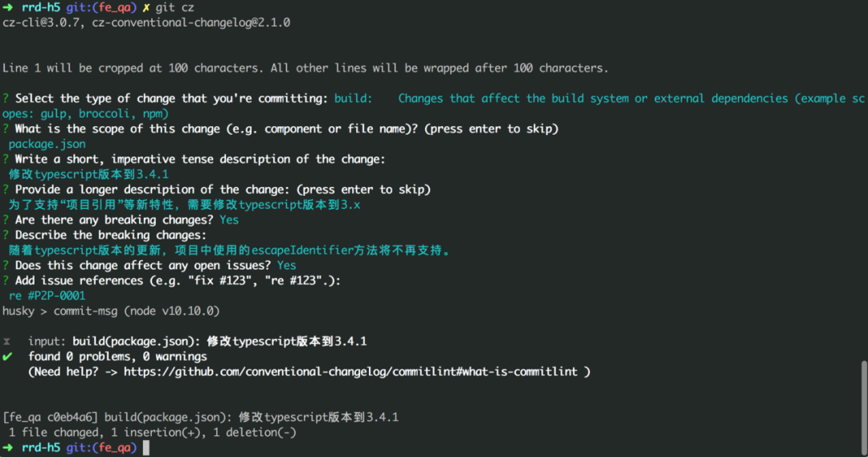
Task: Click the terminal scrollbar thumb
Action: tap(863, 406)
